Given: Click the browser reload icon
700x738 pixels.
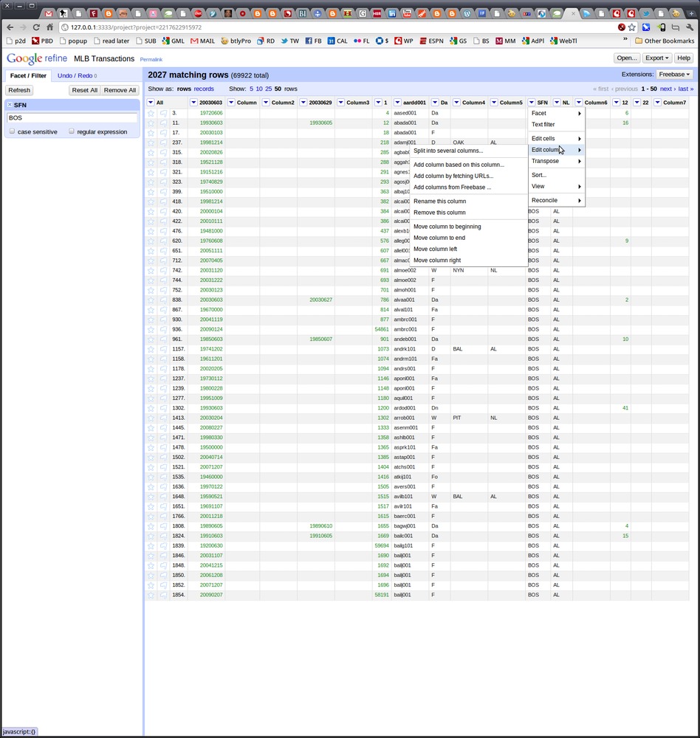Looking at the screenshot, I should (35, 27).
